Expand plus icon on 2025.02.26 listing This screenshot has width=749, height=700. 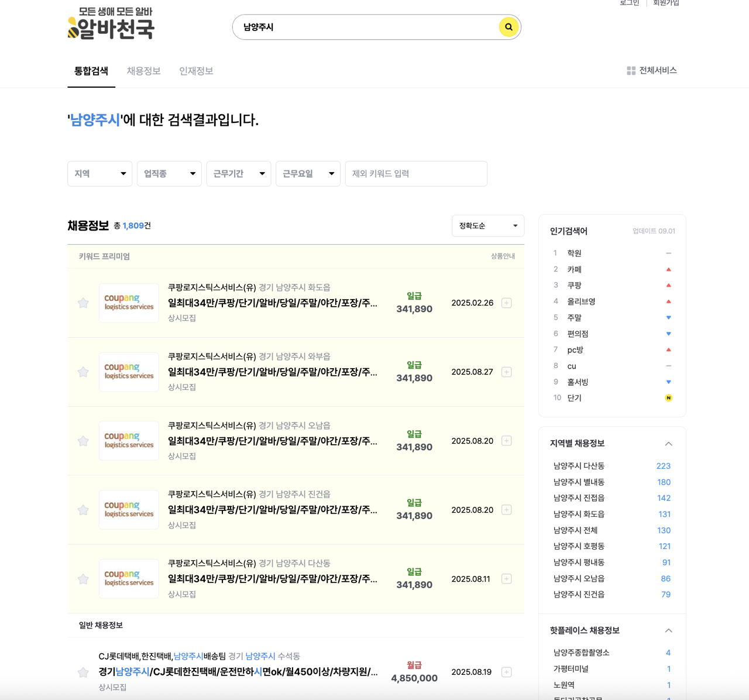tap(507, 303)
